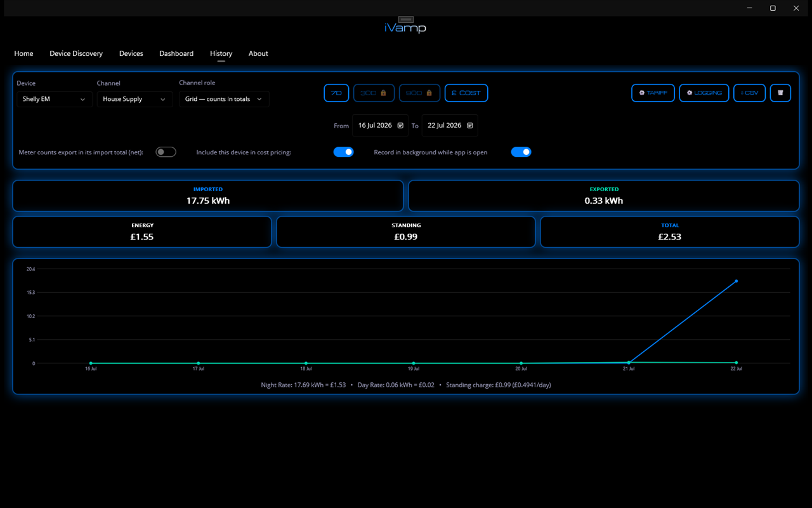This screenshot has width=812, height=508.
Task: Click the Imported 17.75 kWh card
Action: pos(208,196)
